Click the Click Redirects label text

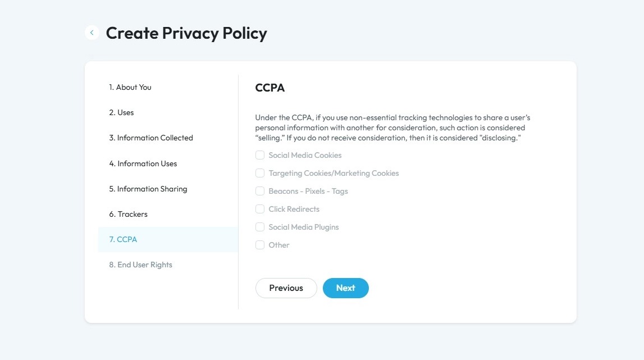294,209
